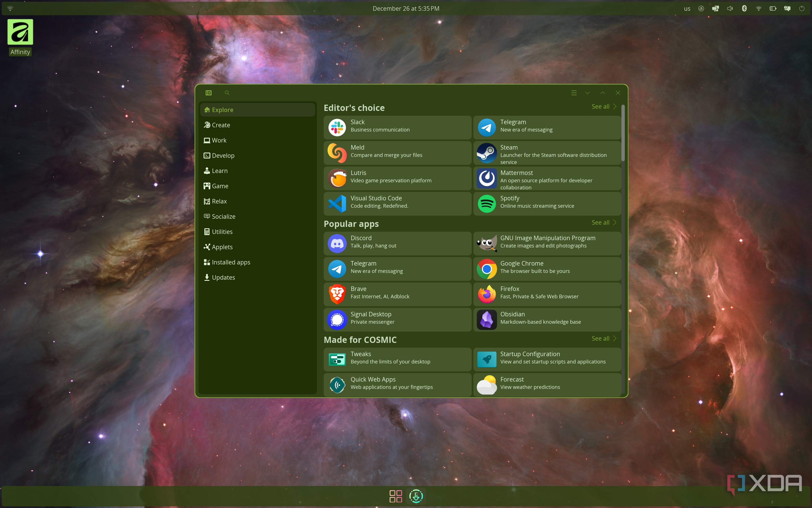Open the us keyboard layout indicator
The width and height of the screenshot is (812, 508).
pyautogui.click(x=687, y=8)
